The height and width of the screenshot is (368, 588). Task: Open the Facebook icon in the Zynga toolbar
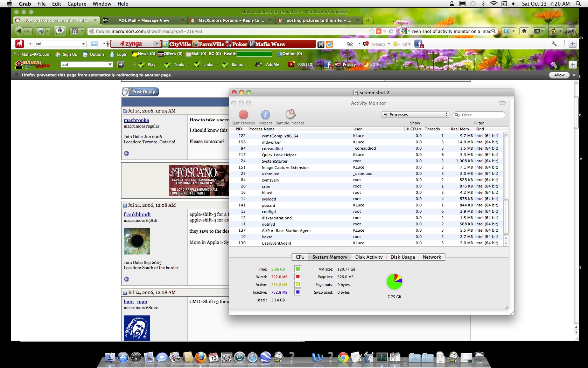pyautogui.click(x=419, y=44)
